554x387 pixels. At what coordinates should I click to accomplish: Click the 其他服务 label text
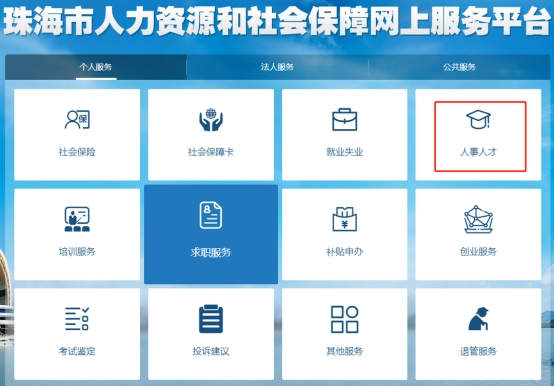coord(344,351)
